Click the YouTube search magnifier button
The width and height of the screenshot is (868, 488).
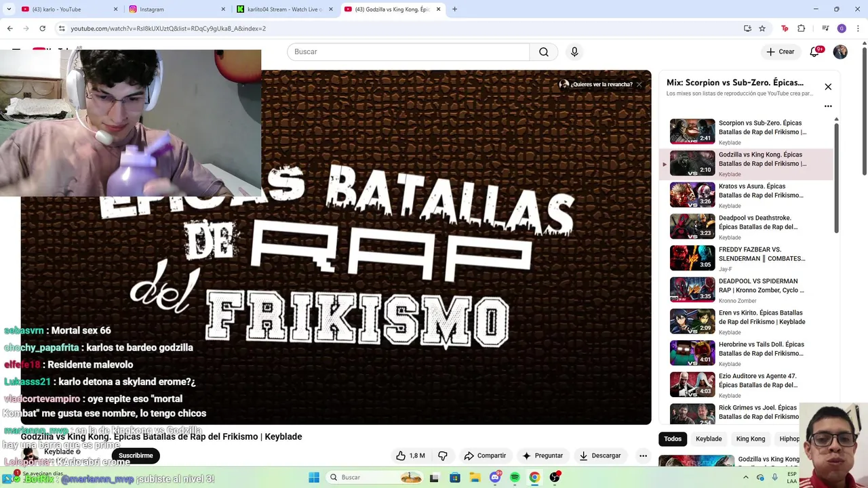544,52
